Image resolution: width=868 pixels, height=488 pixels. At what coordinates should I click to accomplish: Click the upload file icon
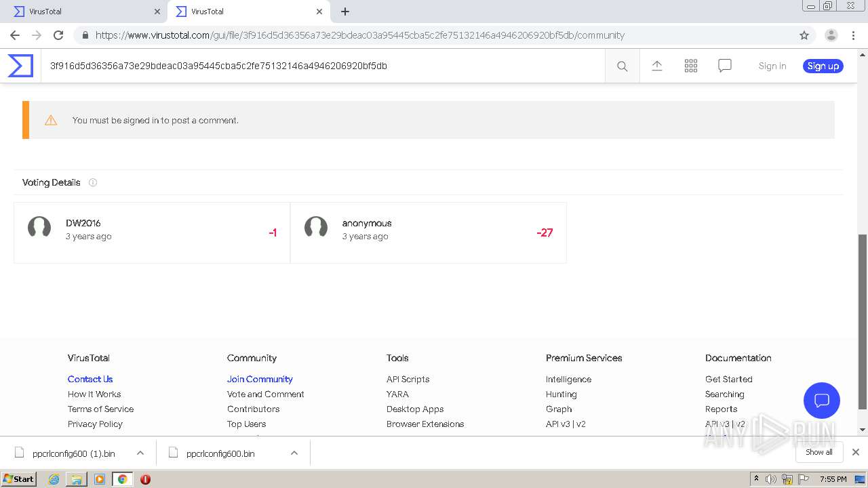pos(657,66)
